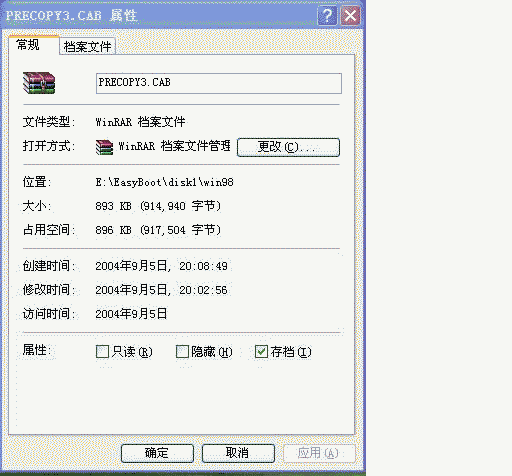Click the large WinRAR archive file icon
512x476 pixels.
click(39, 83)
